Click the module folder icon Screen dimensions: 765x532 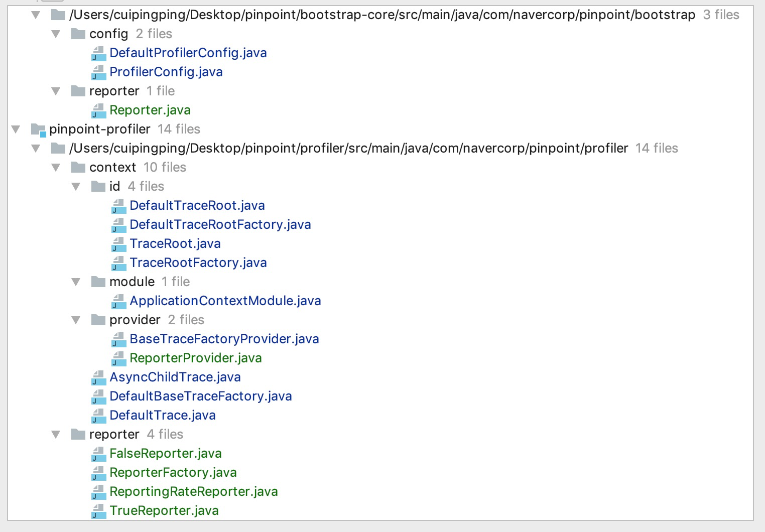pos(98,282)
